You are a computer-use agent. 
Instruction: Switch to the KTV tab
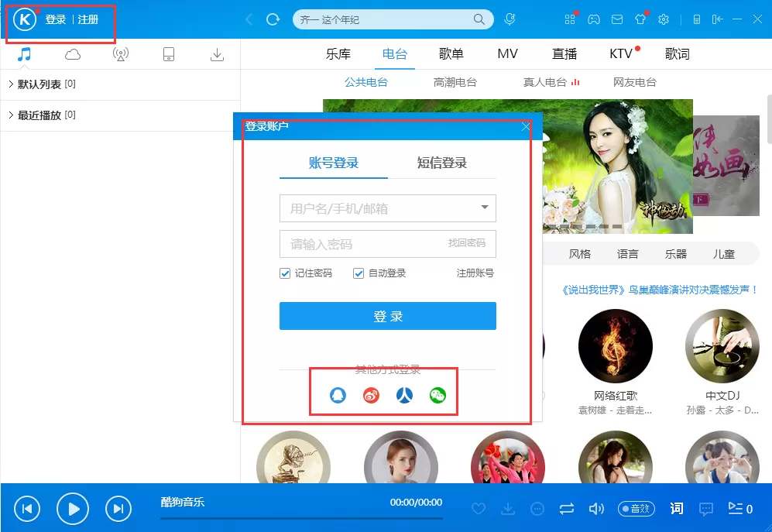click(x=621, y=53)
